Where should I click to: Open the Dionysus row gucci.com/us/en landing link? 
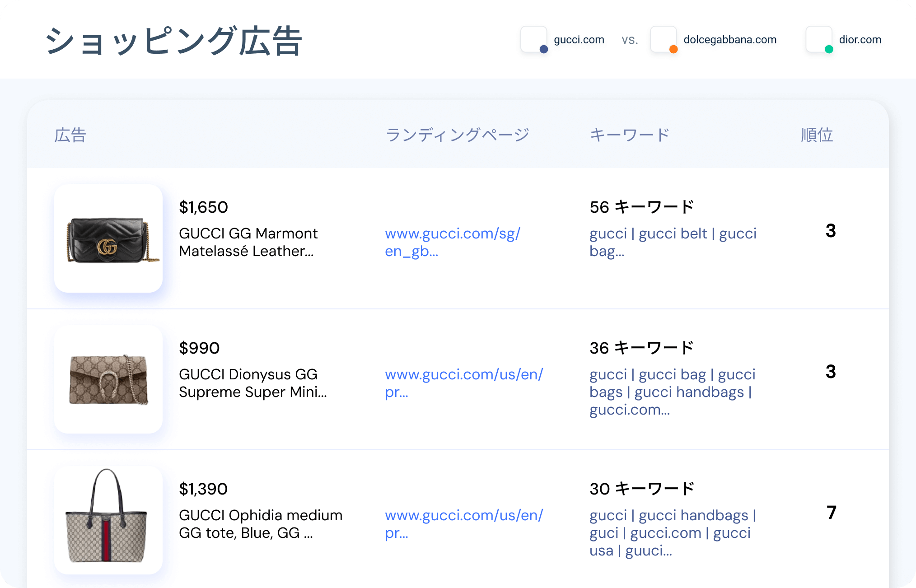pyautogui.click(x=463, y=383)
